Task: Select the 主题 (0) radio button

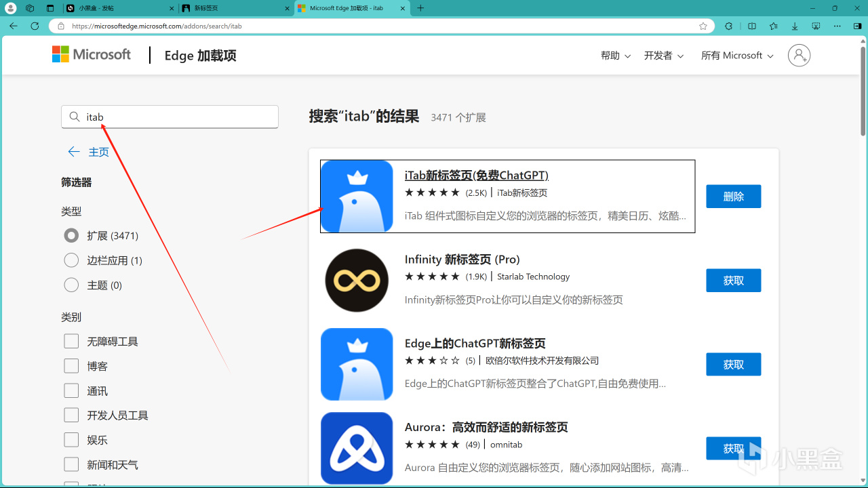Action: 71,285
